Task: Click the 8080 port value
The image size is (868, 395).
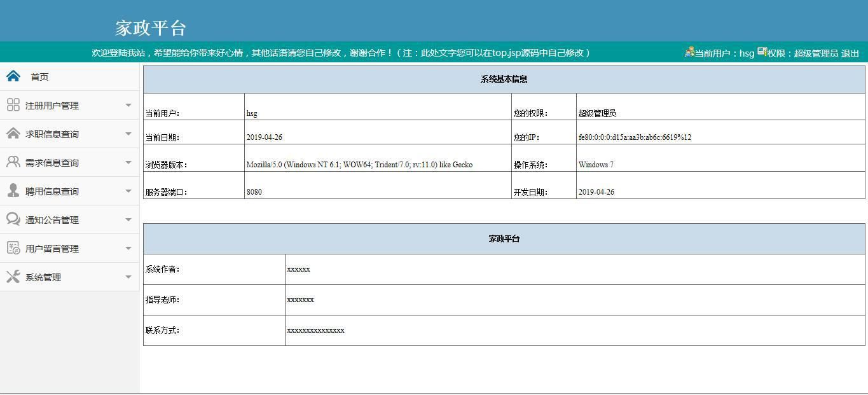Action: coord(254,192)
